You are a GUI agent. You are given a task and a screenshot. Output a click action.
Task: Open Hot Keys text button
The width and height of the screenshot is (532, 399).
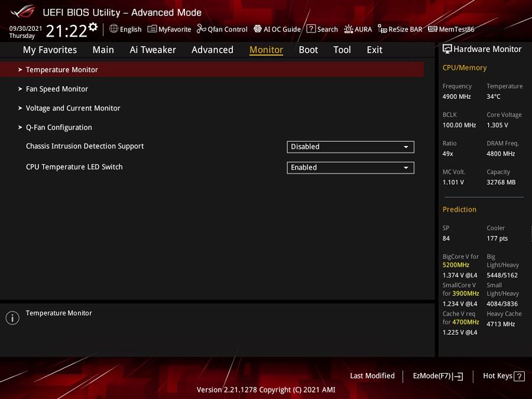pos(498,376)
